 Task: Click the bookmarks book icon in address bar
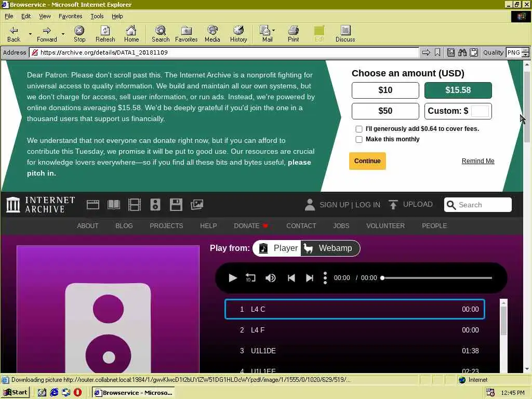coord(450,52)
